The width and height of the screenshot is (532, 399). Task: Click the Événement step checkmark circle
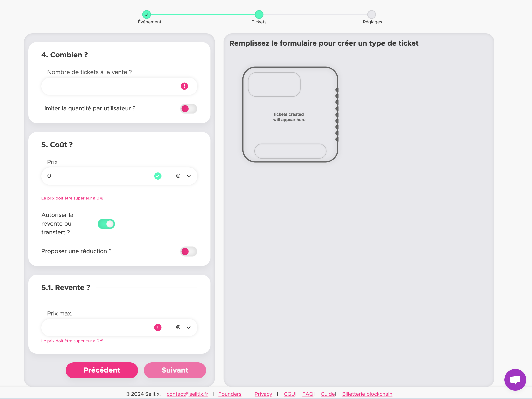146,14
